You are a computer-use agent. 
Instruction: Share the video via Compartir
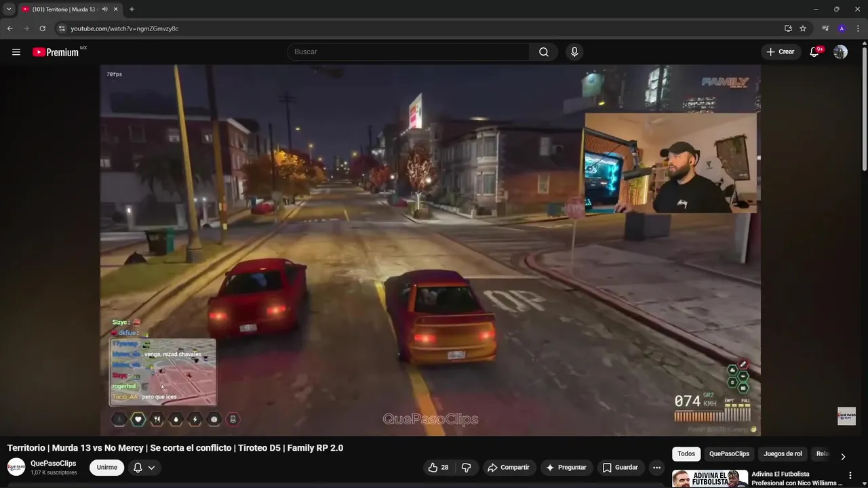[509, 467]
